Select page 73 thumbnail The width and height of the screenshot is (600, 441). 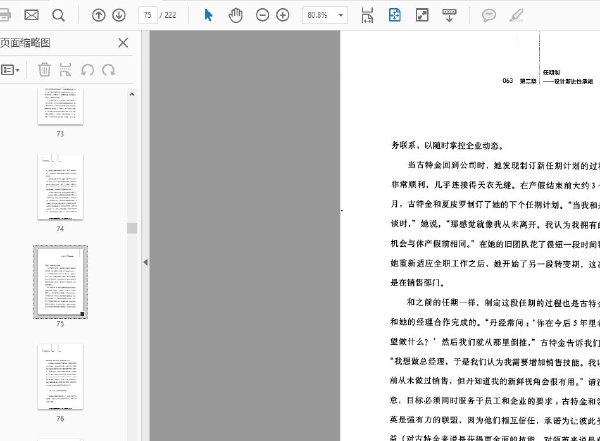pos(60,106)
